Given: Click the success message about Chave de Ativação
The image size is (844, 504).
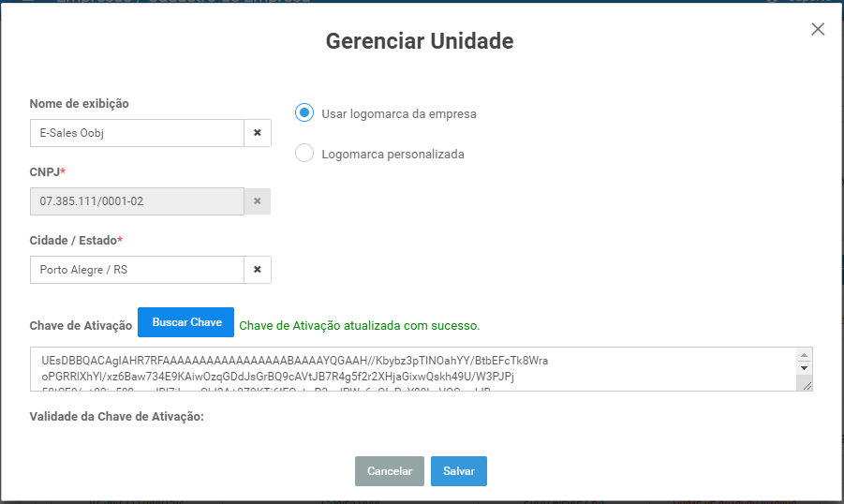Looking at the screenshot, I should (360, 326).
